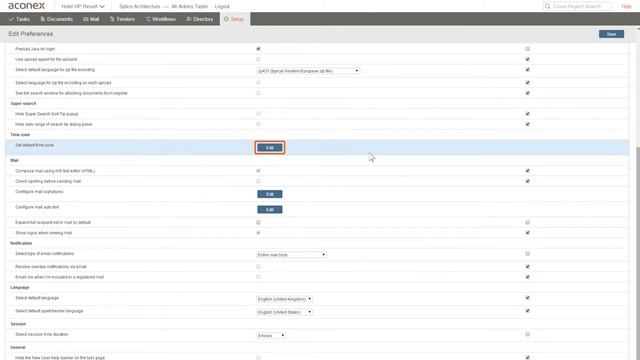
Task: Open the email notifications type dropdown
Action: [291, 255]
